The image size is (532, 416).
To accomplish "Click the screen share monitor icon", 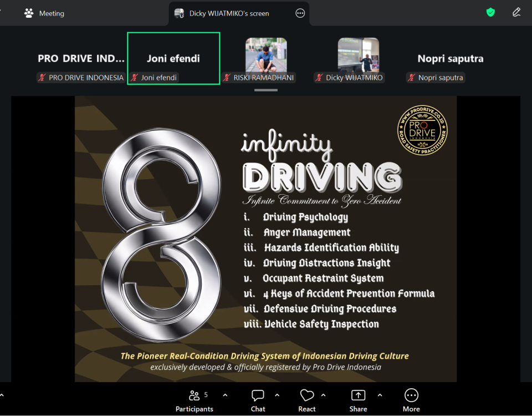I will pos(179,13).
